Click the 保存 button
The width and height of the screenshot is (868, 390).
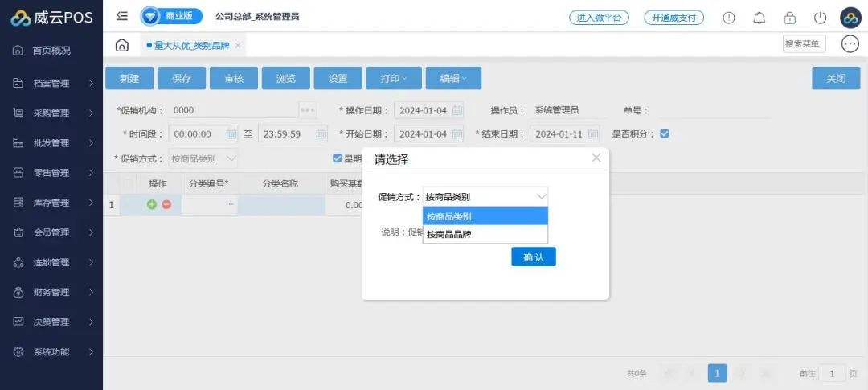point(182,78)
